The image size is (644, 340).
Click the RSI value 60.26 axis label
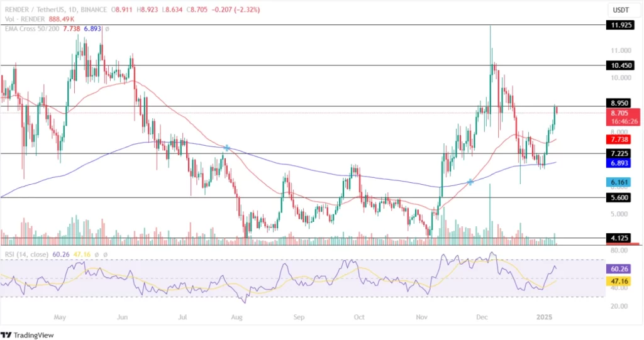(x=619, y=270)
